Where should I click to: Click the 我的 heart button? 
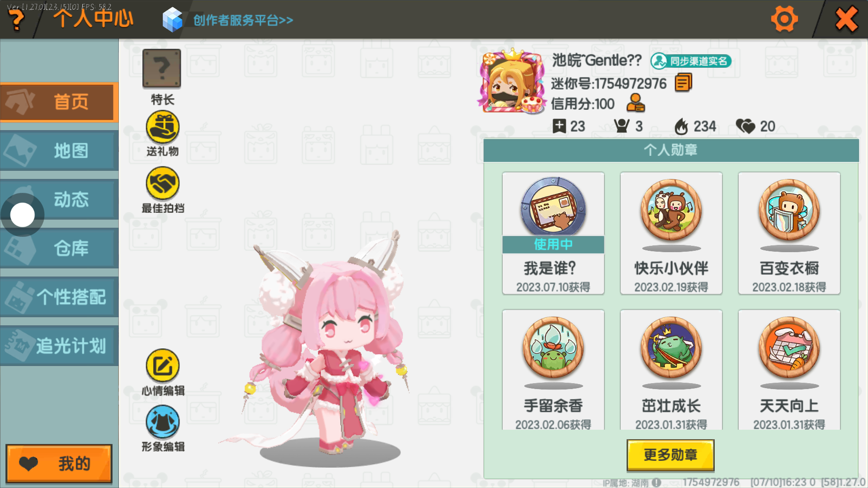tap(59, 464)
